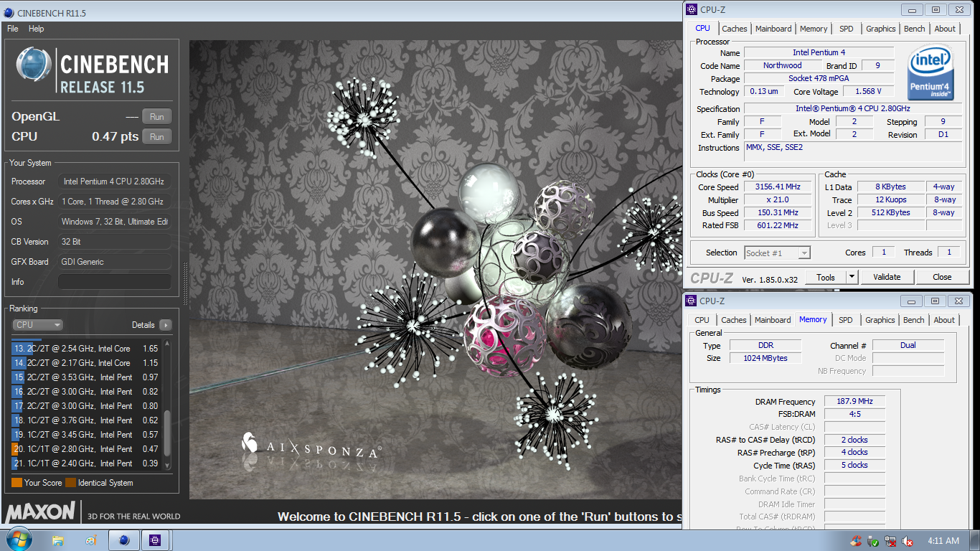The height and width of the screenshot is (551, 980).
Task: Switch to Cinebench taskbar button
Action: (x=124, y=540)
